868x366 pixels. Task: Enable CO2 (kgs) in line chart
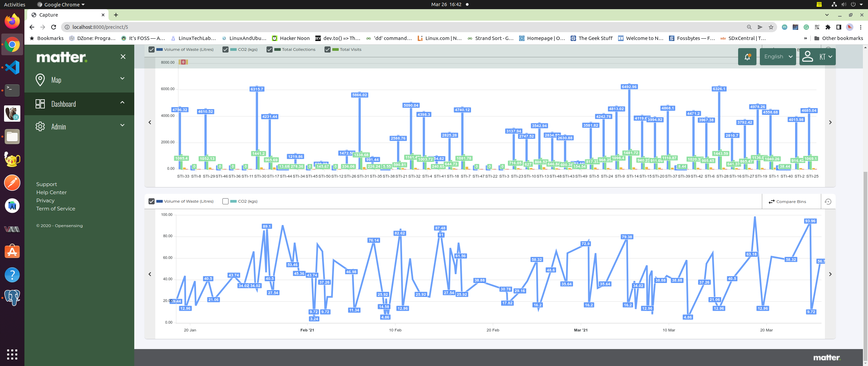click(x=225, y=201)
